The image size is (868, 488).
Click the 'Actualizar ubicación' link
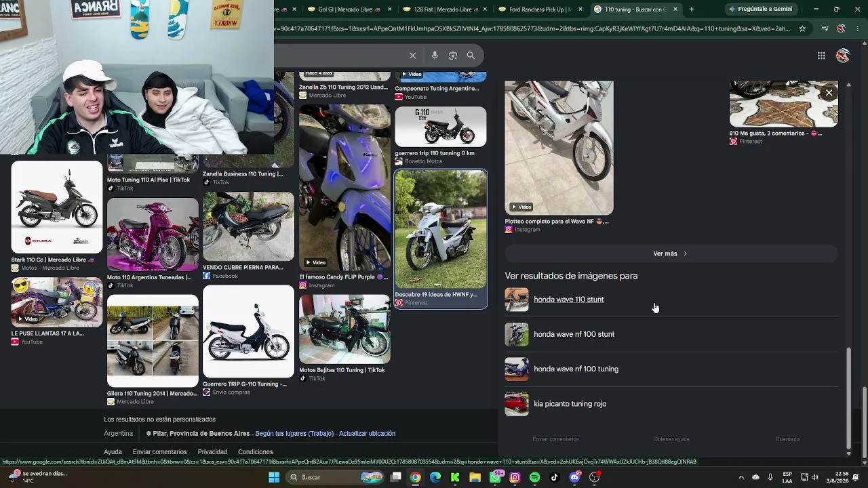click(367, 434)
